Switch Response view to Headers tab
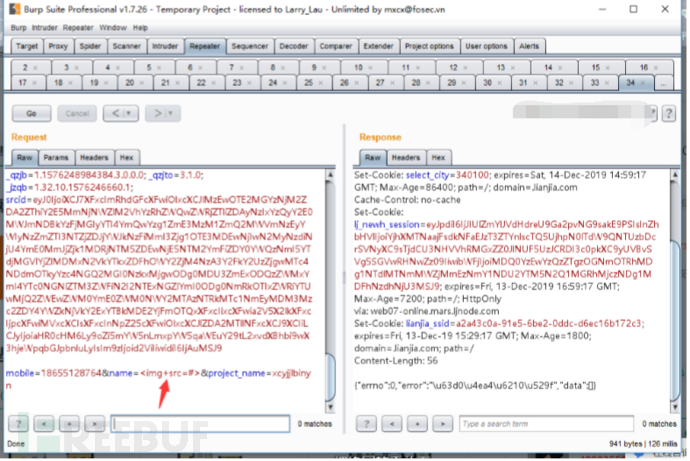Image resolution: width=690 pixels, height=461 pixels. point(406,157)
